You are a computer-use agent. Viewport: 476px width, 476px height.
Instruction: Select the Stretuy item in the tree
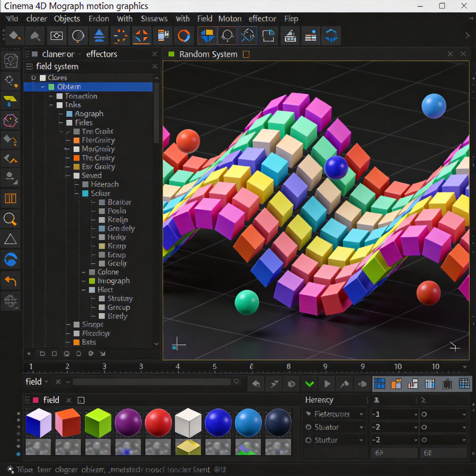pos(120,299)
